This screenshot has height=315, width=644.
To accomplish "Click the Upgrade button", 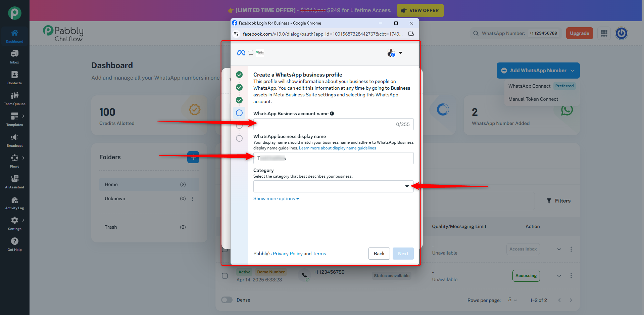I will tap(580, 33).
